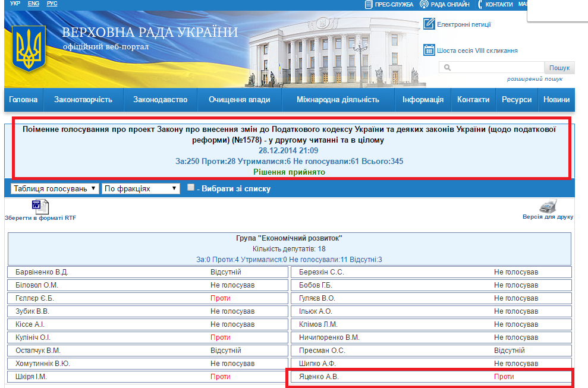Open the 'розширений пошук' advanced search link

[x=534, y=79]
